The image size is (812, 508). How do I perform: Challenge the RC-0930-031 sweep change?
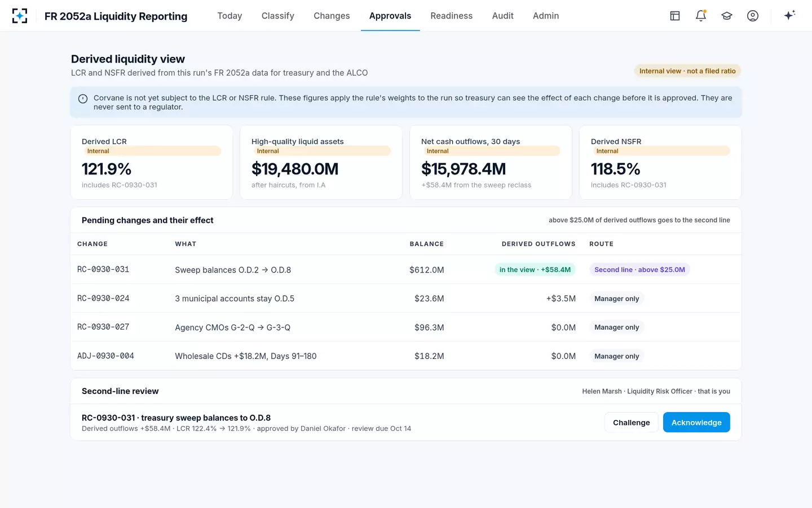(x=632, y=422)
